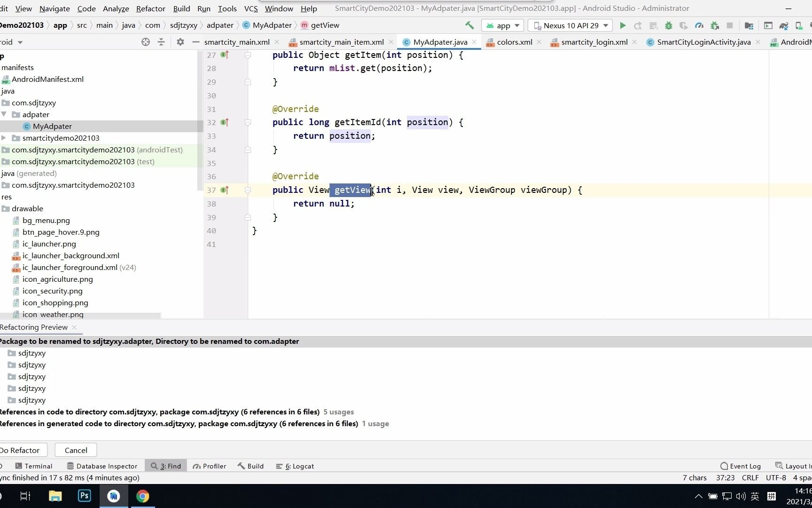This screenshot has width=812, height=508.
Task: Open the VCS menu
Action: point(251,8)
